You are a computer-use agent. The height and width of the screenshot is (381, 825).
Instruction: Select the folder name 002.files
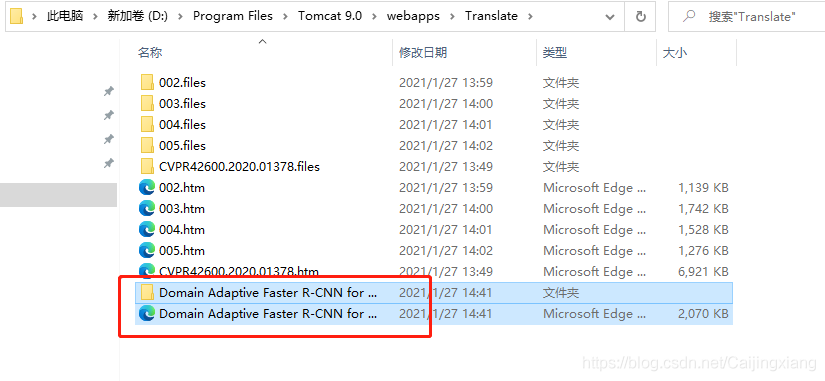coord(182,83)
